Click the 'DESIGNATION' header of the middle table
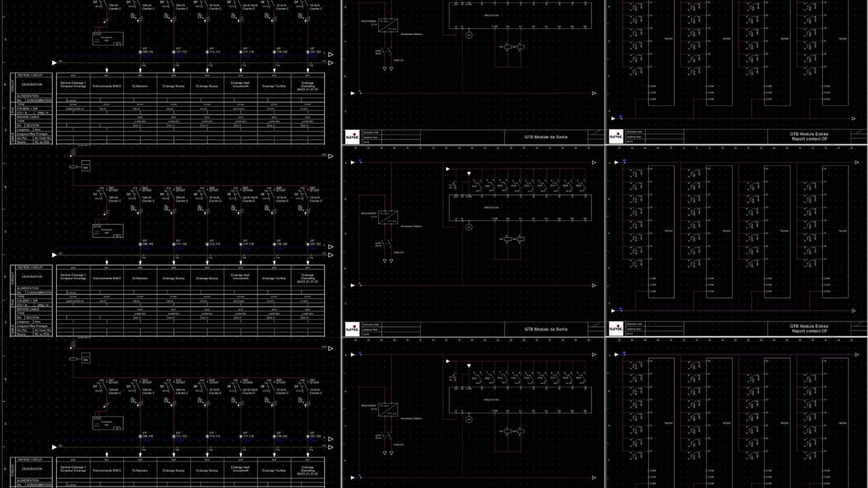868x488 pixels. 32,276
